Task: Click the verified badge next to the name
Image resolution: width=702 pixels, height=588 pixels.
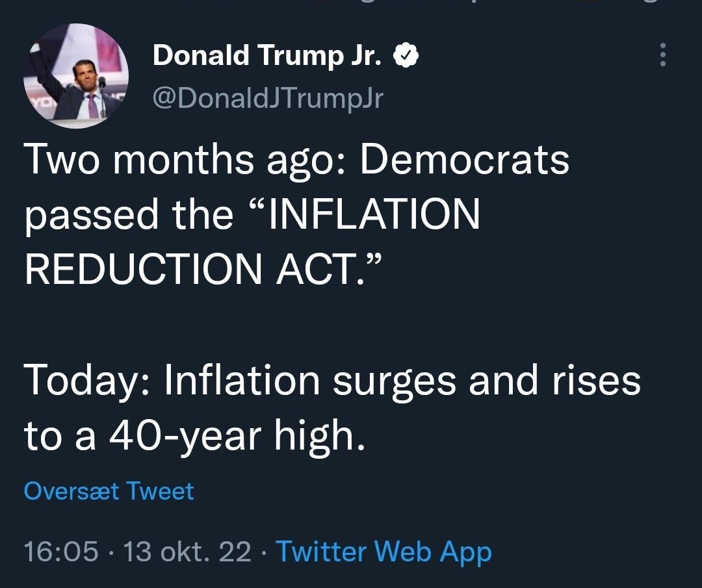Action: click(x=408, y=55)
